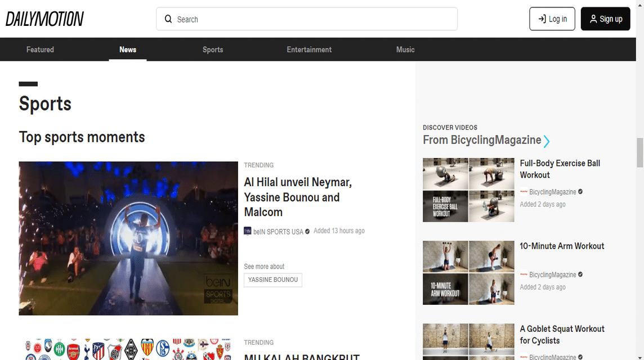Click the beIN SPORTS USA channel avatar
Image resolution: width=644 pixels, height=360 pixels.
(x=247, y=231)
